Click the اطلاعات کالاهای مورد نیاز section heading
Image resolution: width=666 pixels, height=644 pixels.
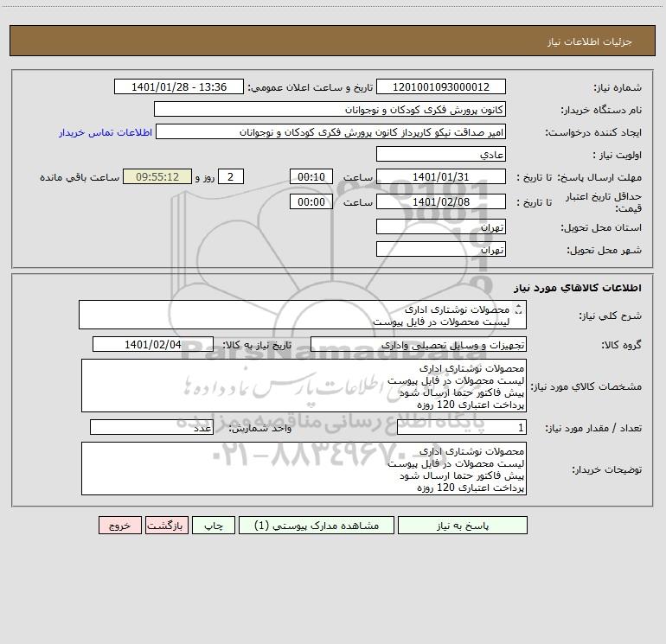coord(578,288)
